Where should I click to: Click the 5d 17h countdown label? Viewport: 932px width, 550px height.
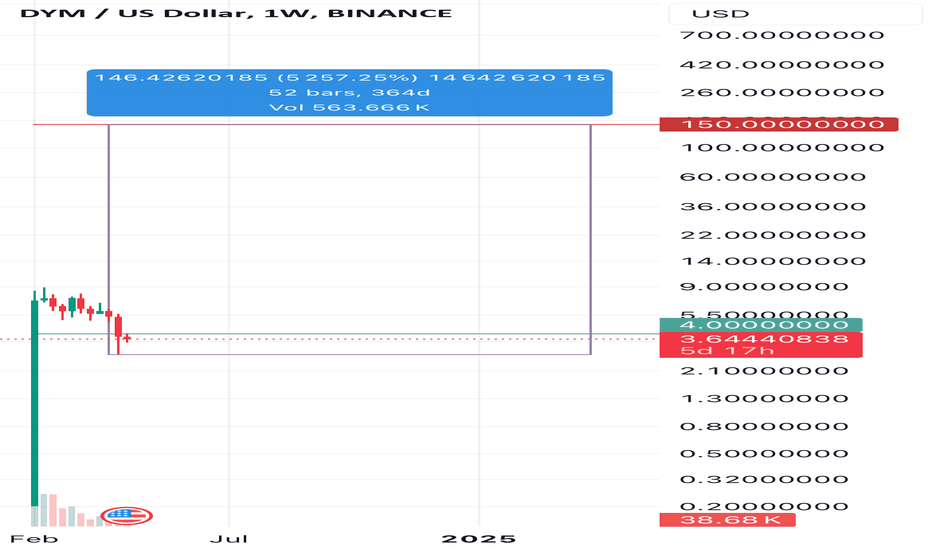727,351
